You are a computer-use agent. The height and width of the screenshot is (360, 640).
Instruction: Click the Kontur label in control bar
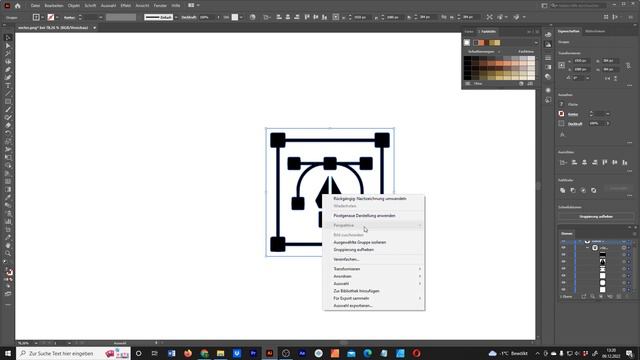click(69, 17)
